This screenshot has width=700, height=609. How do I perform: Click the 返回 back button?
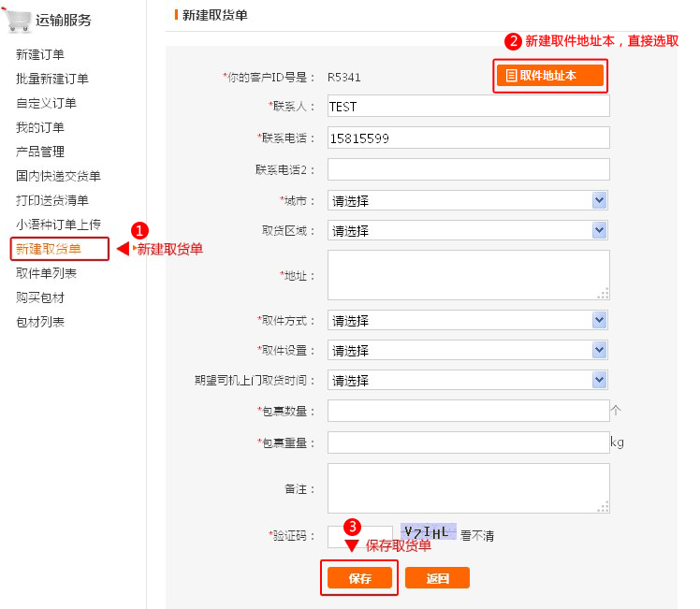(437, 578)
